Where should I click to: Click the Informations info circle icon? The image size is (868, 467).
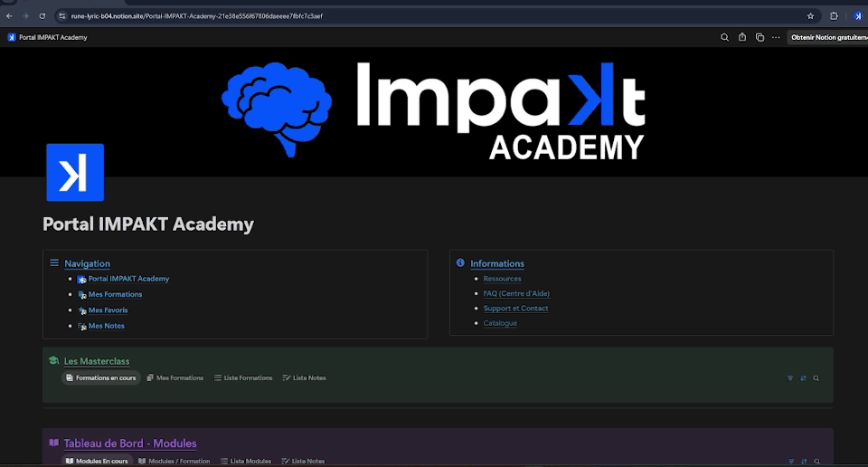[460, 262]
